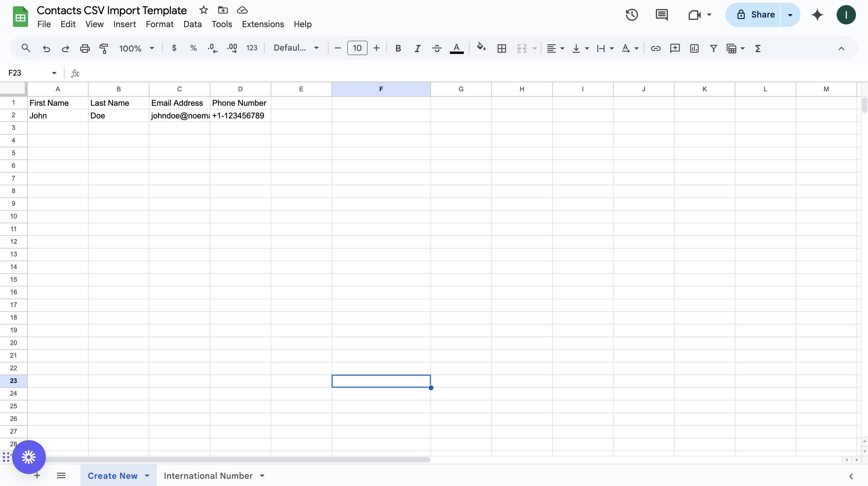Open the comments history icon

(x=662, y=15)
